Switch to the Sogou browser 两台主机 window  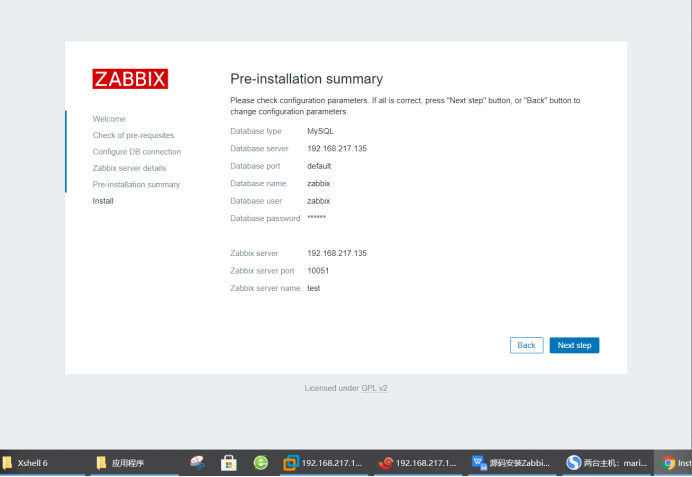coord(607,463)
